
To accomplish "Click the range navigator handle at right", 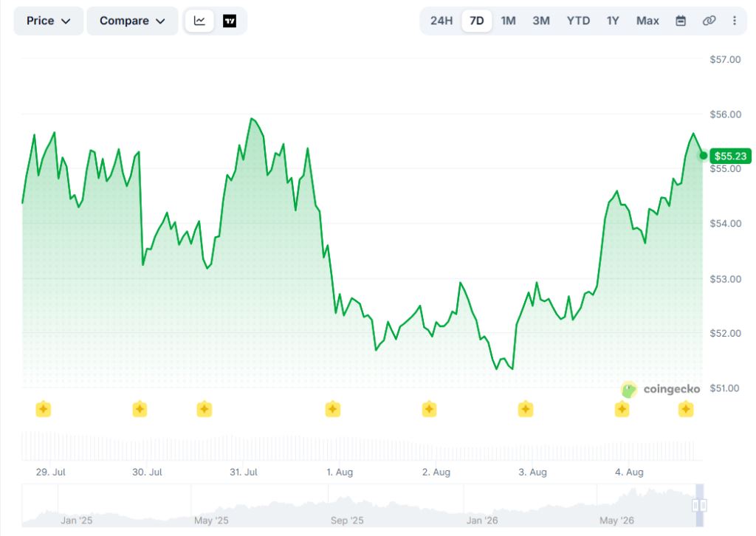I will 700,505.
